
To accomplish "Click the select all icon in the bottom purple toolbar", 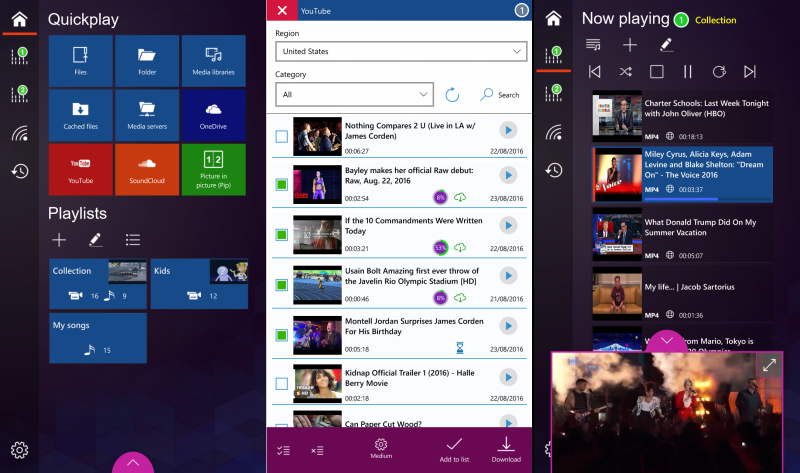I will pyautogui.click(x=283, y=451).
